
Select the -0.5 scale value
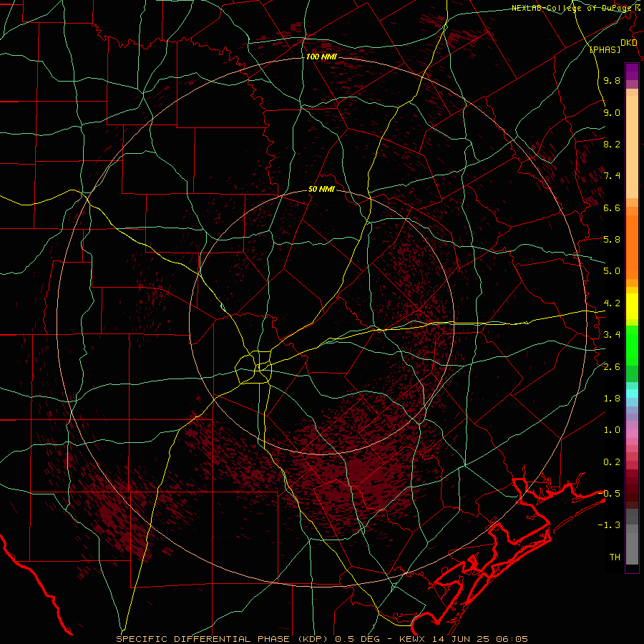point(610,494)
